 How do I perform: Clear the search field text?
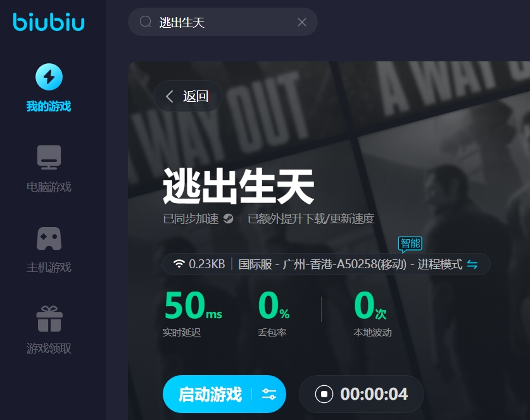pyautogui.click(x=302, y=22)
